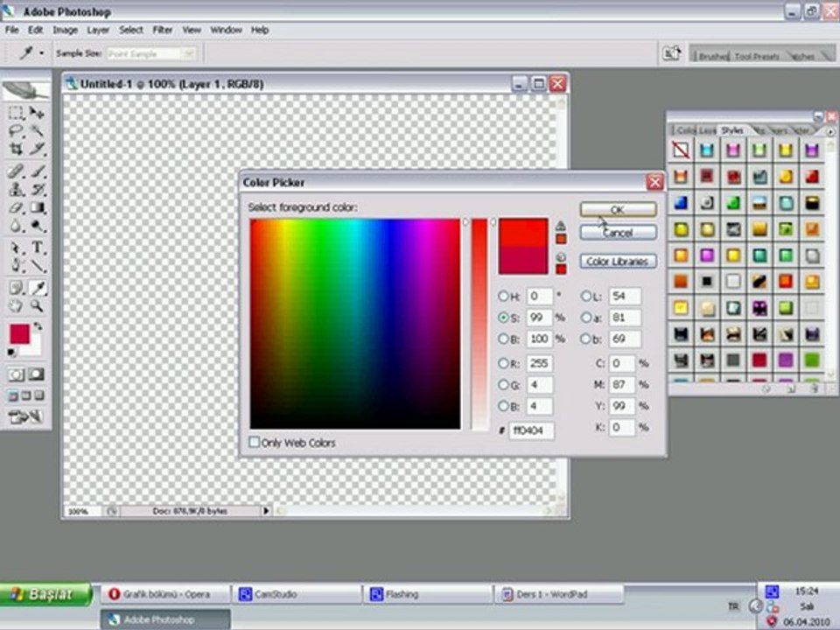Click the foreground color swatch in toolbox
This screenshot has width=840, height=630.
(x=19, y=333)
